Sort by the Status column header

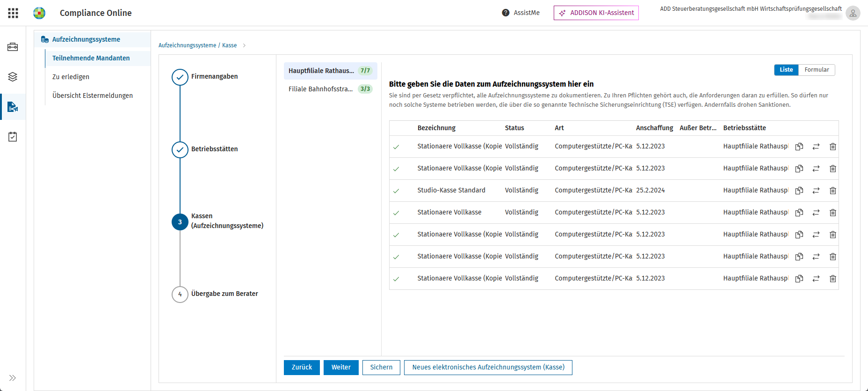[x=514, y=128]
